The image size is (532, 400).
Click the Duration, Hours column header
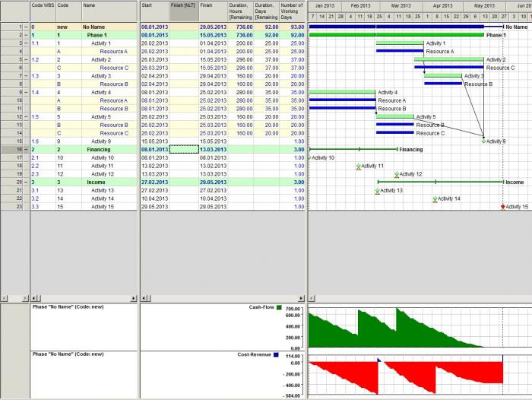[x=241, y=11]
